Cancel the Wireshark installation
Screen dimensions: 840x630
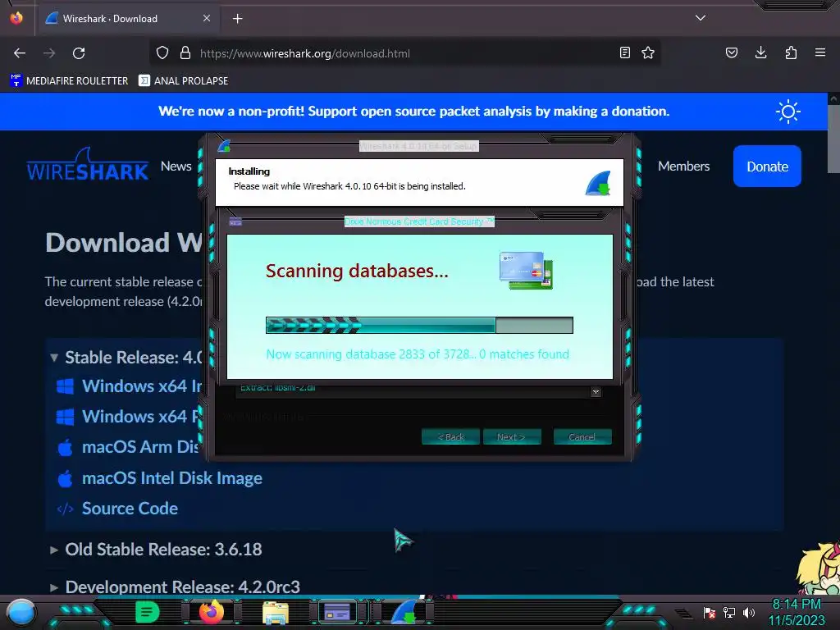click(x=582, y=436)
